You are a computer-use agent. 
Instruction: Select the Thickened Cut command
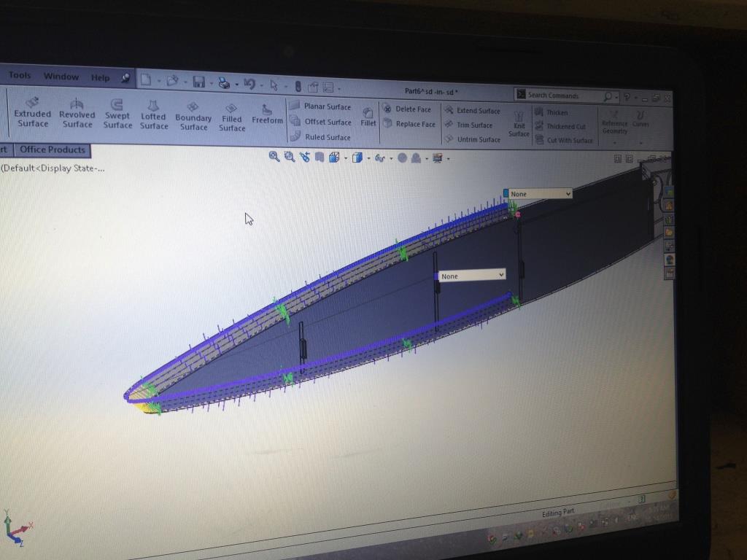[560, 126]
